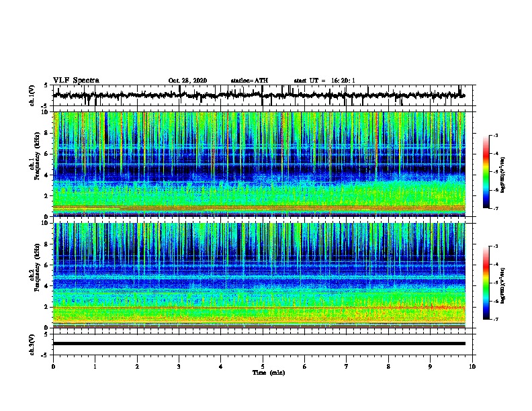Click the ch.2 "Frequency (kHz)" axis label

37,267
